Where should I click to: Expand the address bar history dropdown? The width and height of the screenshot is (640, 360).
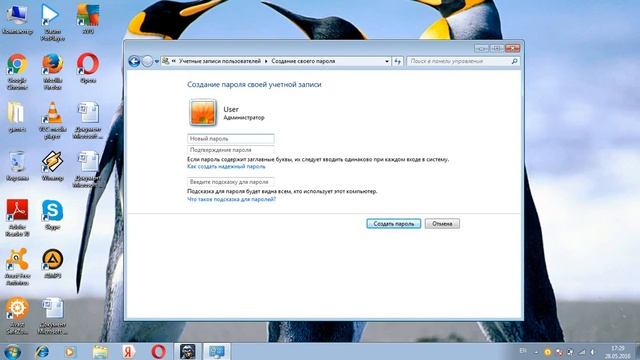coord(387,61)
